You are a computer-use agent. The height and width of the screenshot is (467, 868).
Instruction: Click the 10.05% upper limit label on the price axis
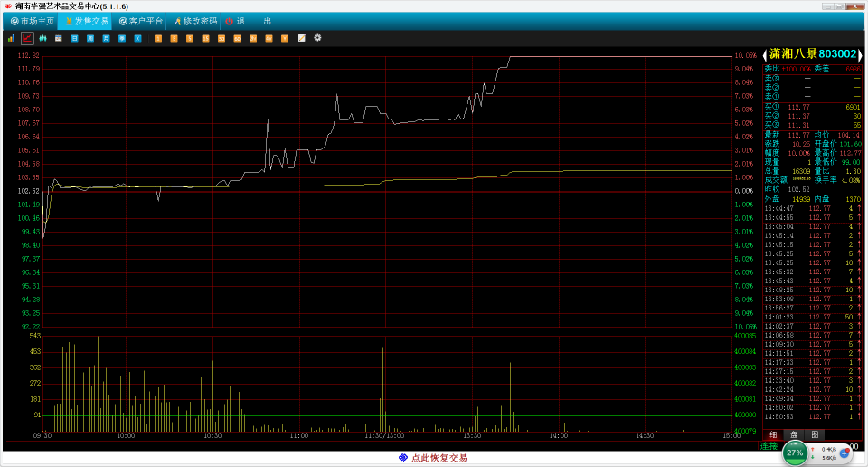coord(745,55)
